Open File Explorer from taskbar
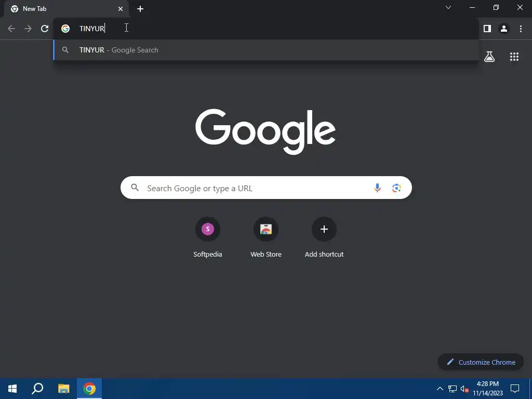This screenshot has width=532, height=399. point(63,389)
